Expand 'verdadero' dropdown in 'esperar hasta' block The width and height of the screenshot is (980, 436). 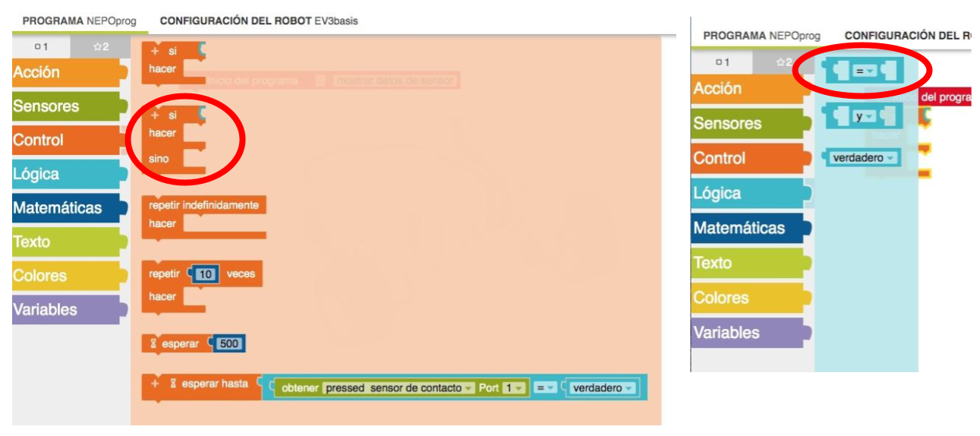(x=603, y=388)
